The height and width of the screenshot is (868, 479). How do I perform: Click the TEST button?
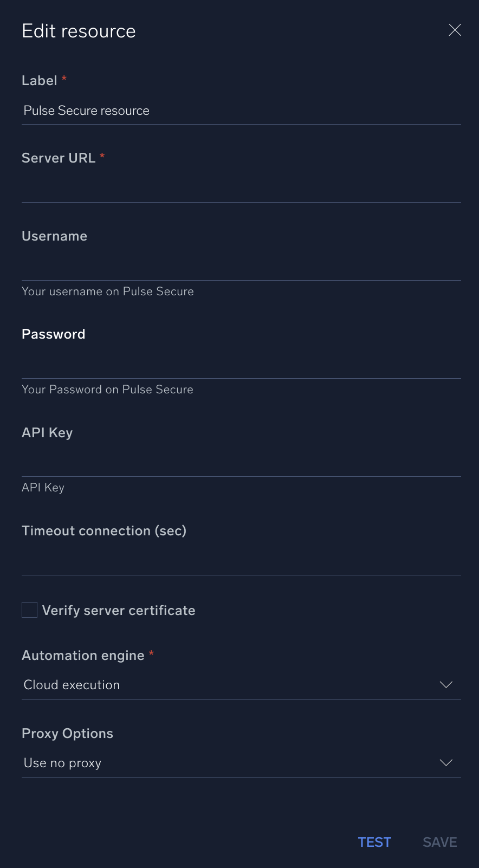(x=374, y=842)
